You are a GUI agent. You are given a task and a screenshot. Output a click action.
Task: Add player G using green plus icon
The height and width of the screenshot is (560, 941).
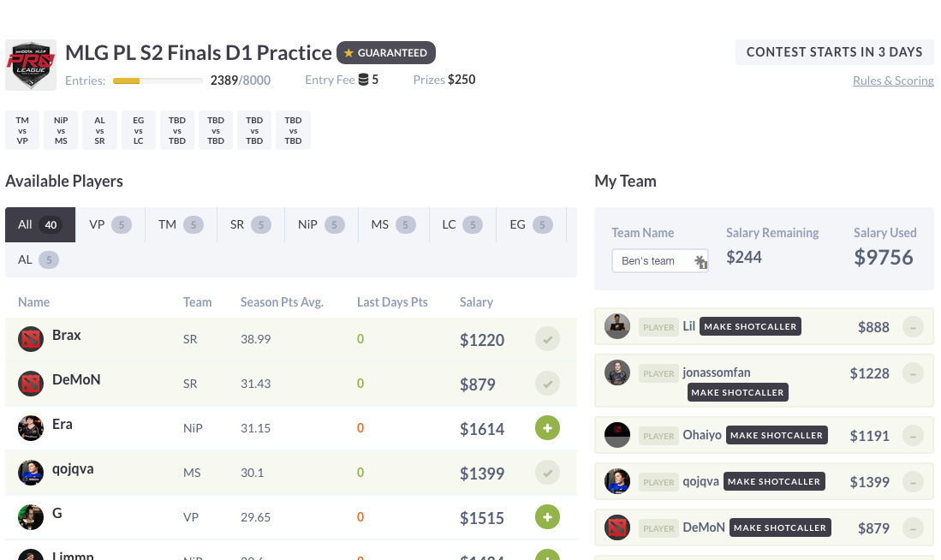pos(547,517)
